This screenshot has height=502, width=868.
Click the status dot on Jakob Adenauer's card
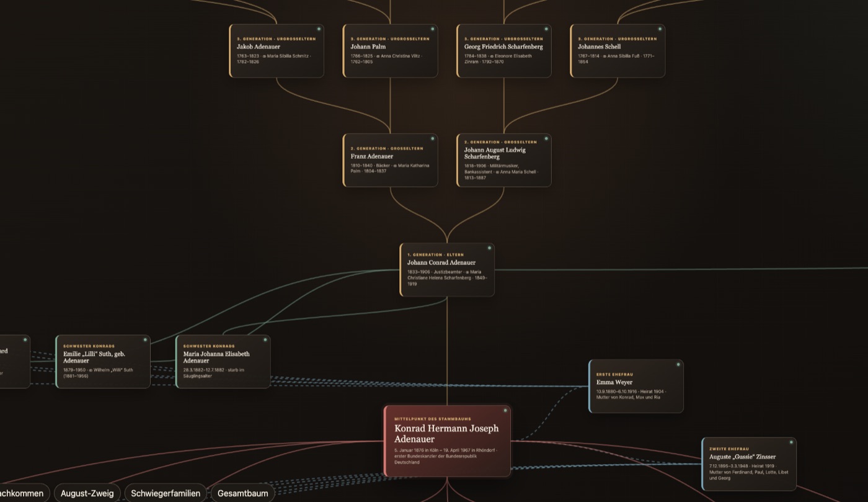tap(319, 29)
